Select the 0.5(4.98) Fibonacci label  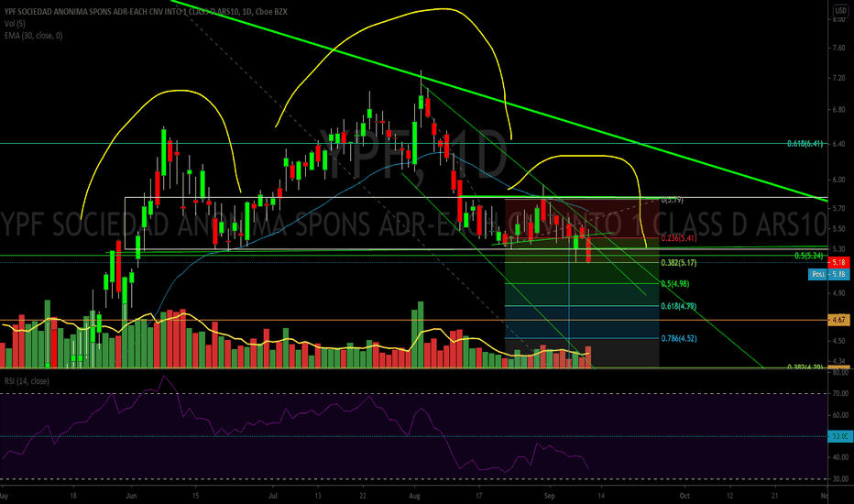[x=674, y=284]
